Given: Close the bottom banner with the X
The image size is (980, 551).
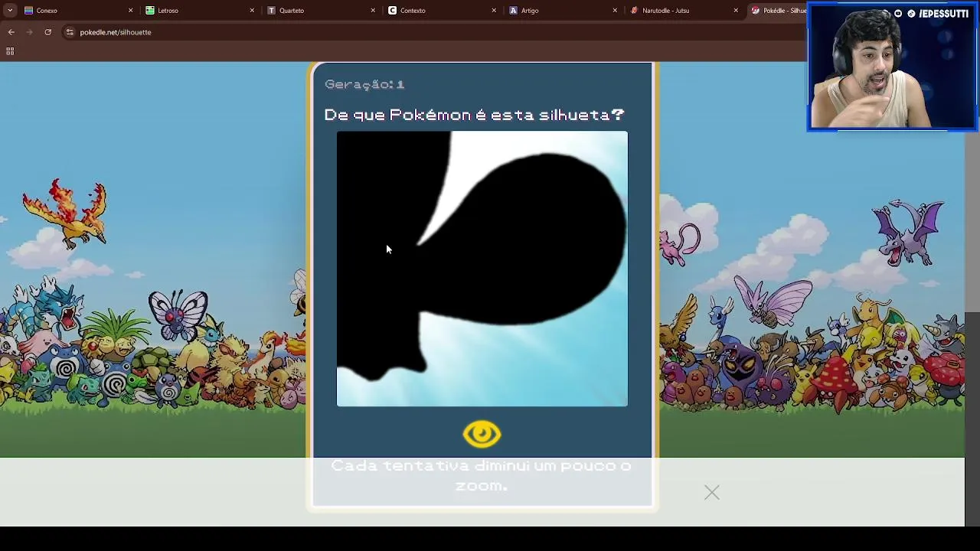Looking at the screenshot, I should click(x=712, y=492).
